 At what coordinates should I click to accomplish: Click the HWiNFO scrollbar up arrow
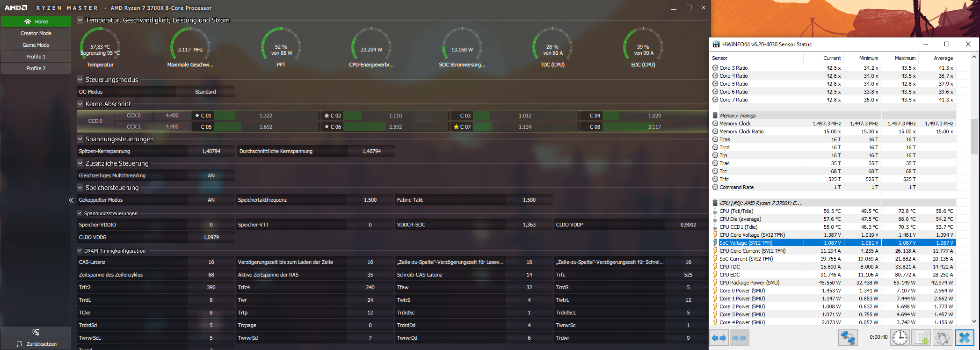pyautogui.click(x=974, y=58)
